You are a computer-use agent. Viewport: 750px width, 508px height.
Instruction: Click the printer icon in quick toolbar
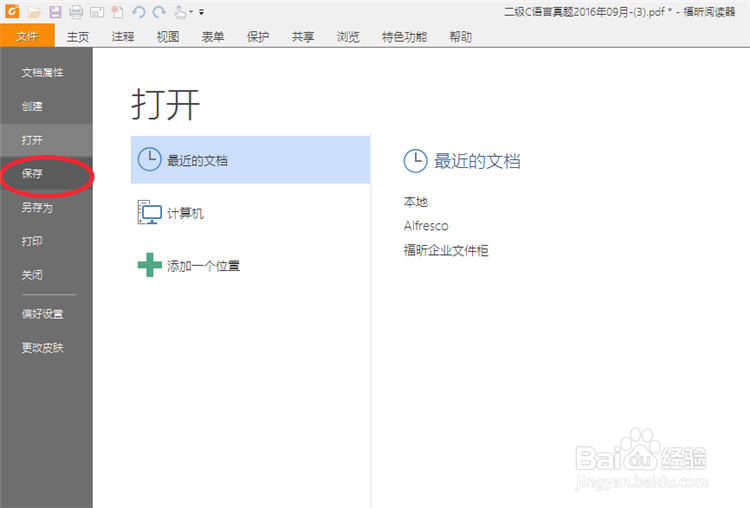pyautogui.click(x=76, y=11)
